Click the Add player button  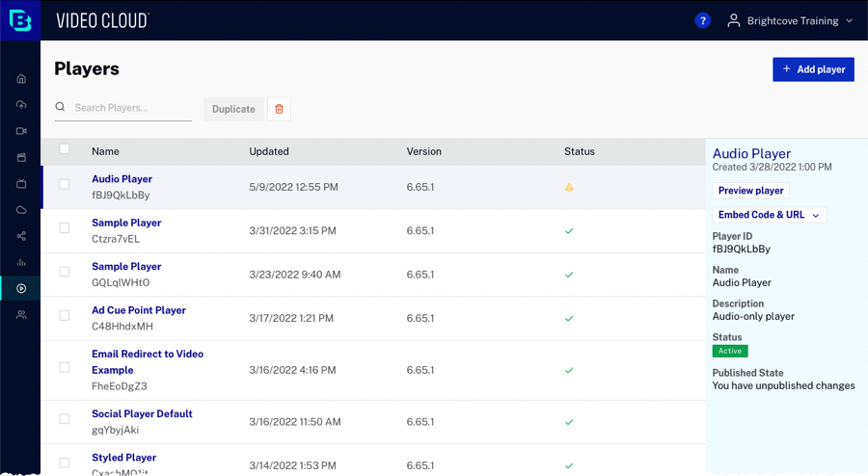[x=813, y=69]
